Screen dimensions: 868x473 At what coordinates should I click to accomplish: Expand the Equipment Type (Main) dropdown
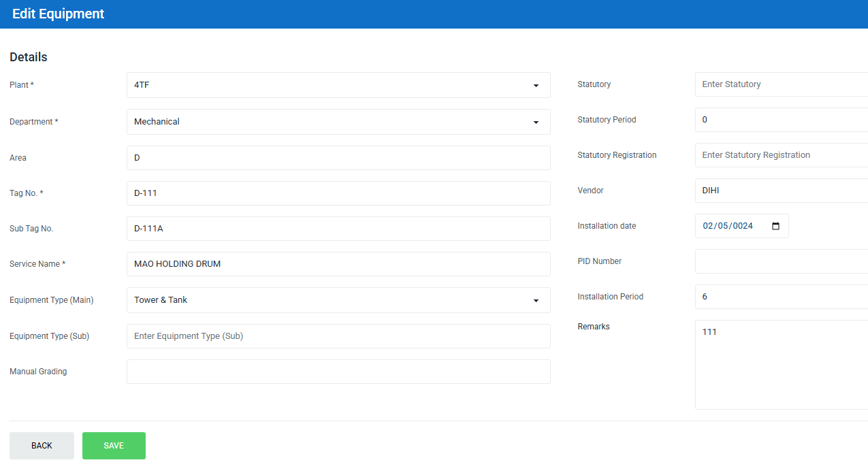338,300
